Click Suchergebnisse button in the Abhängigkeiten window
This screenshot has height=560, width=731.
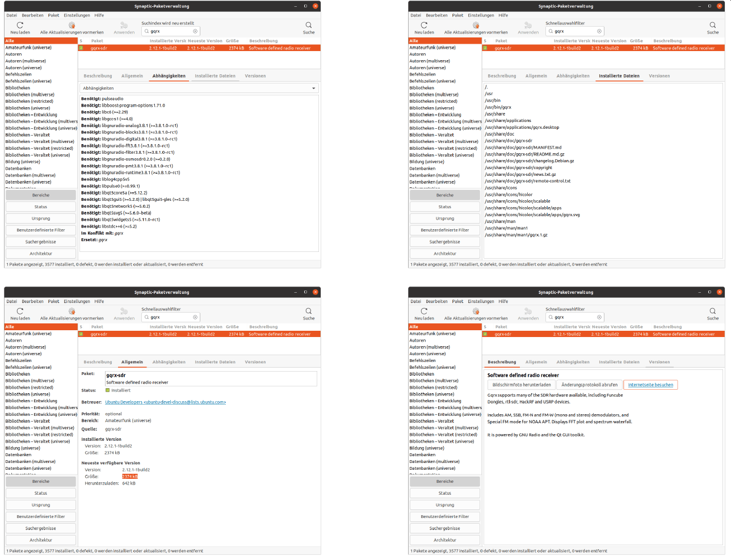(x=41, y=242)
